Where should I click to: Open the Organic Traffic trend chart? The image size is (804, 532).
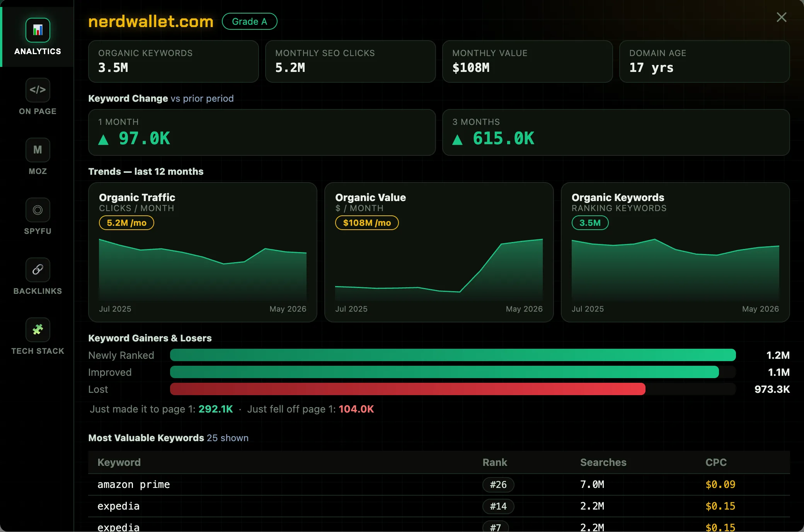[x=203, y=270]
